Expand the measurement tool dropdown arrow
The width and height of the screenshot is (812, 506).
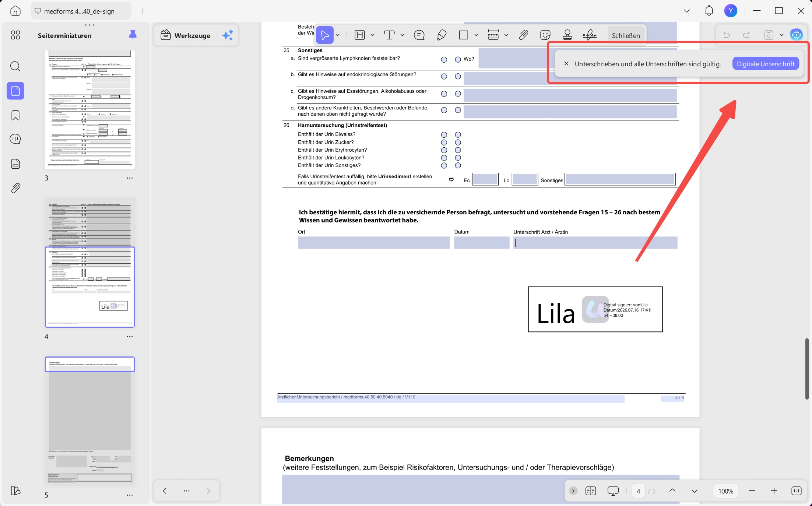[x=506, y=35]
